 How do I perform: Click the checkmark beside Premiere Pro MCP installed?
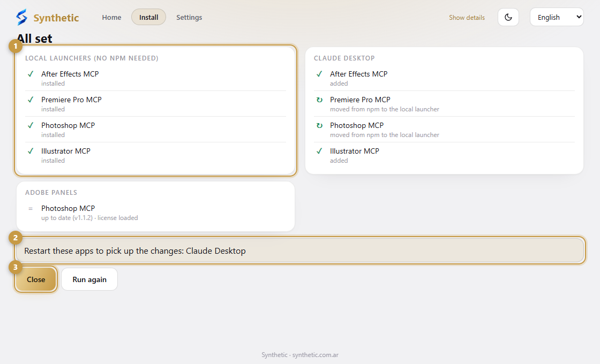point(31,100)
